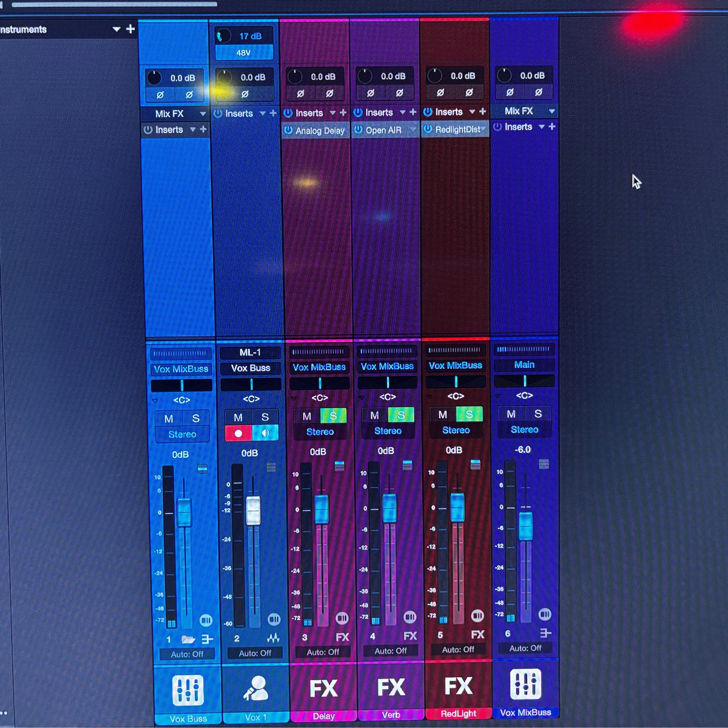Viewport: 728px width, 728px height.
Task: Mute the RedLight FX channel
Action: 442,414
